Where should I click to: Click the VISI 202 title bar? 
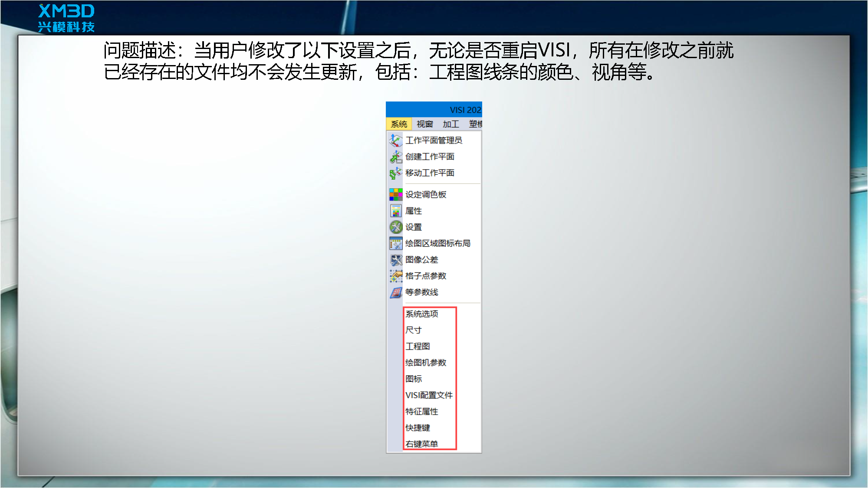tap(434, 110)
